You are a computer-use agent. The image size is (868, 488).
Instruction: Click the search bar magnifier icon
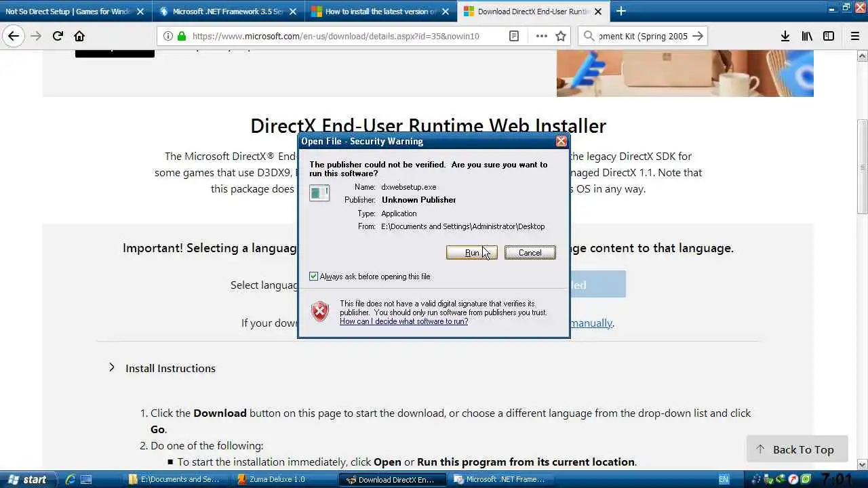[589, 37]
